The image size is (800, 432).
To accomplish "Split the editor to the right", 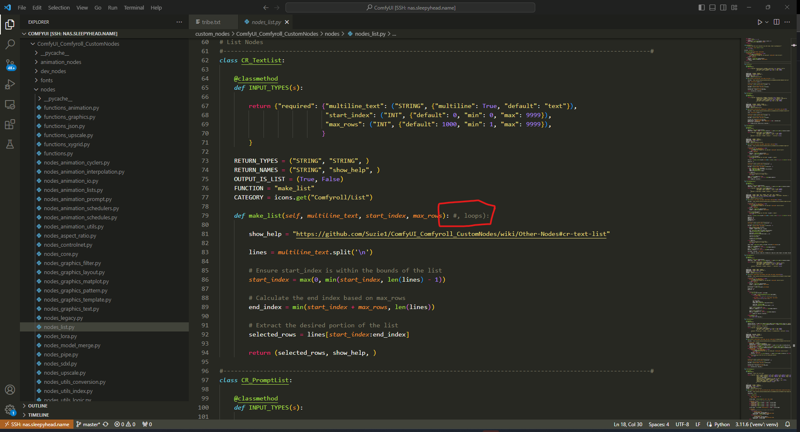I will click(776, 22).
